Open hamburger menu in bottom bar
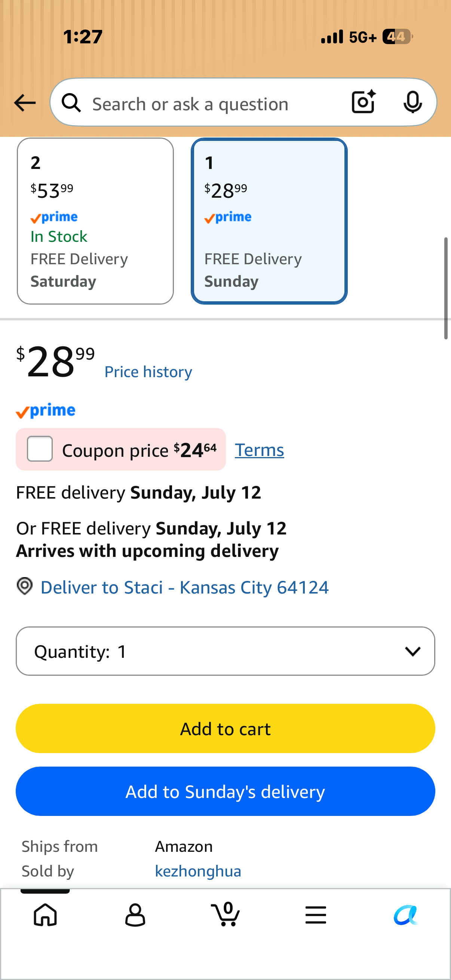Image resolution: width=451 pixels, height=980 pixels. click(316, 915)
